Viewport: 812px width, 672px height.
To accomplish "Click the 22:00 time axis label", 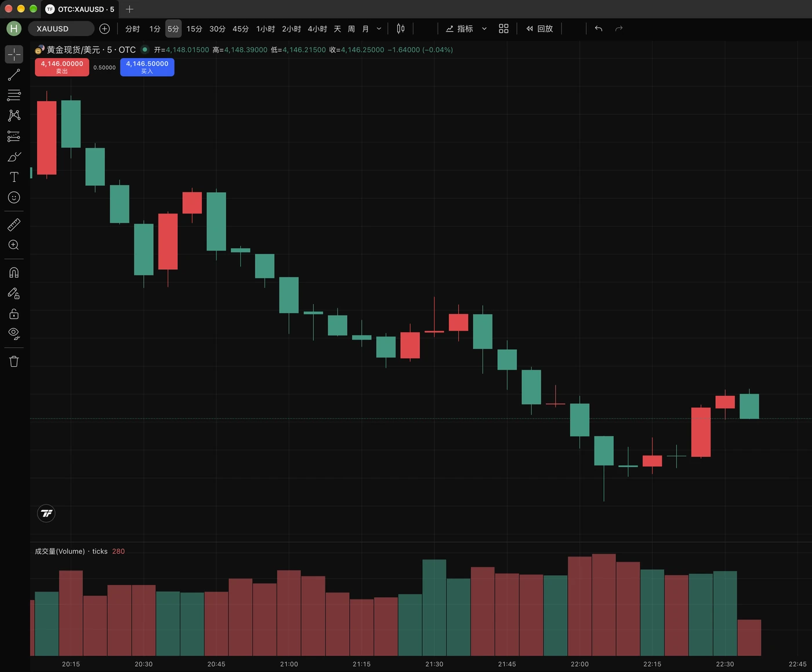I will pos(579,664).
